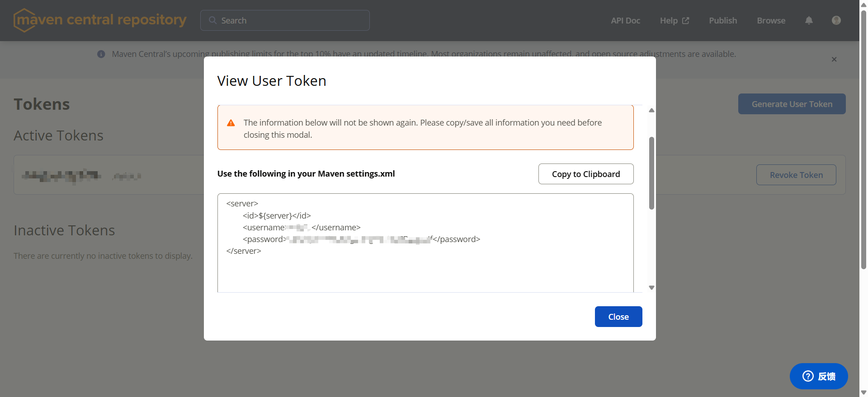Click Revoke Token for the active token
Viewport: 868px width, 397px height.
(x=796, y=175)
